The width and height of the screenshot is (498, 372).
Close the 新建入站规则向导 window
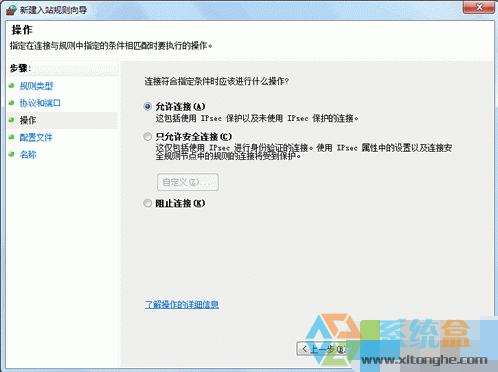coord(479,7)
